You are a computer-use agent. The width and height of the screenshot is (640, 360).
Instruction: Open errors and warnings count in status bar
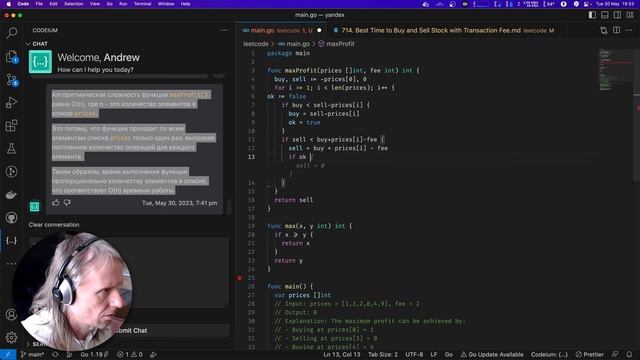pos(130,355)
